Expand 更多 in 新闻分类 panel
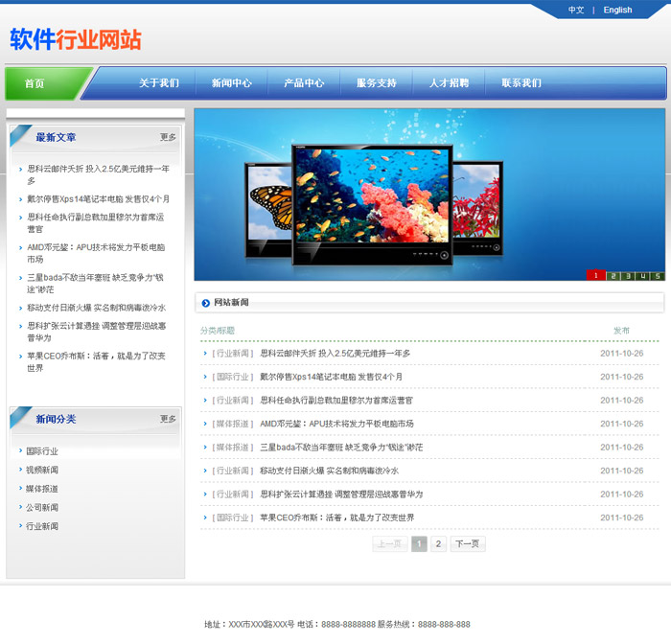 pos(168,419)
